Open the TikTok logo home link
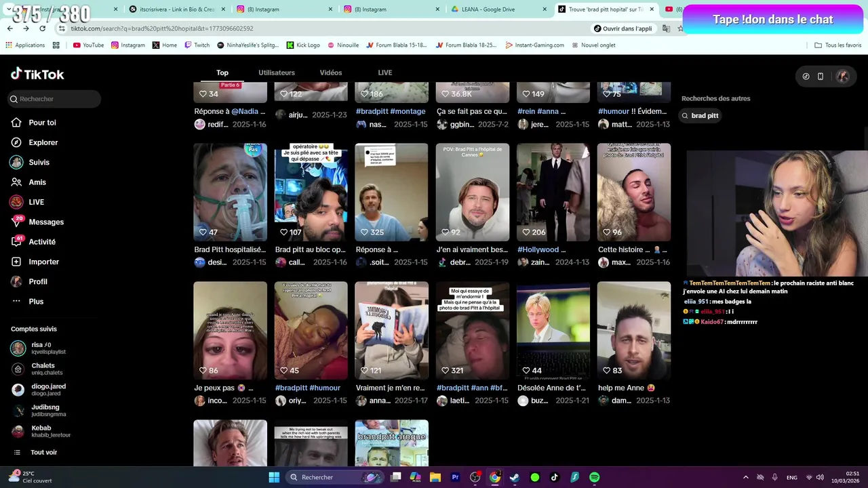The image size is (868, 488). (37, 74)
